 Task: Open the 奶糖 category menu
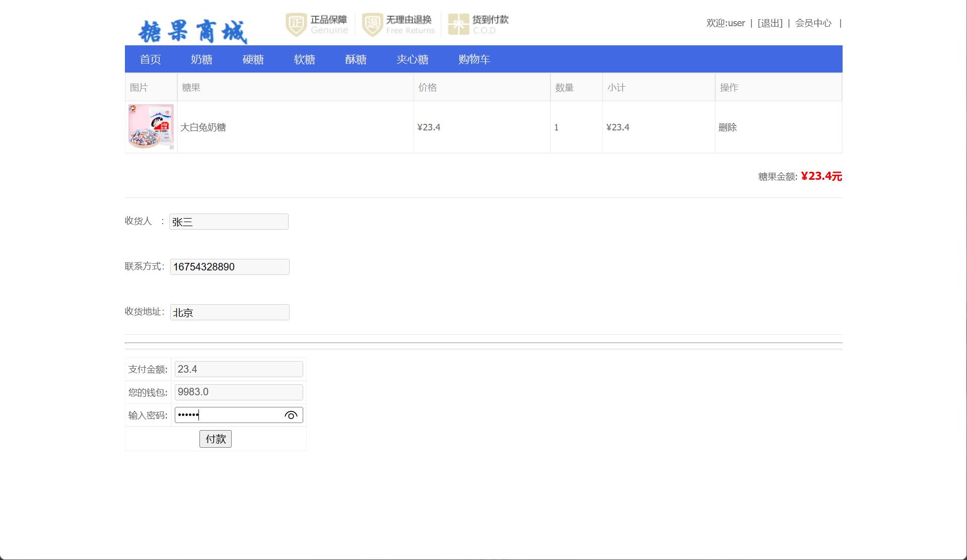click(x=201, y=59)
